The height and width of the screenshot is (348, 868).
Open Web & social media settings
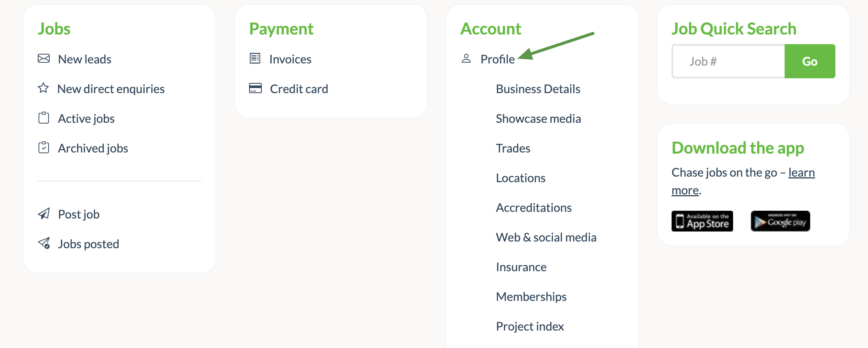(x=546, y=237)
